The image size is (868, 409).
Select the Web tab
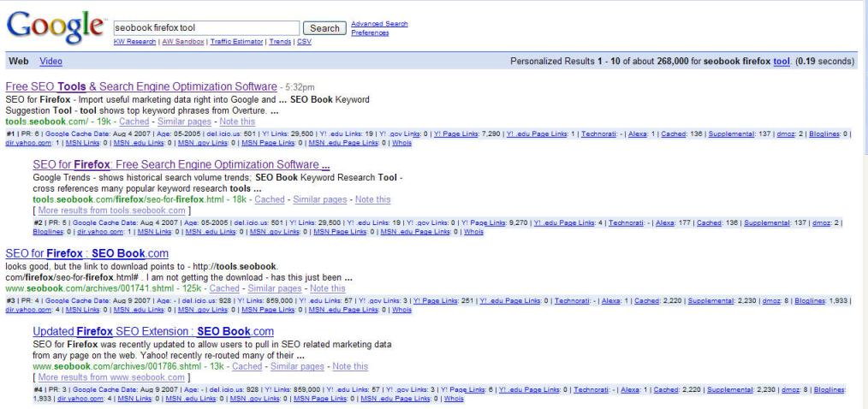pos(18,61)
